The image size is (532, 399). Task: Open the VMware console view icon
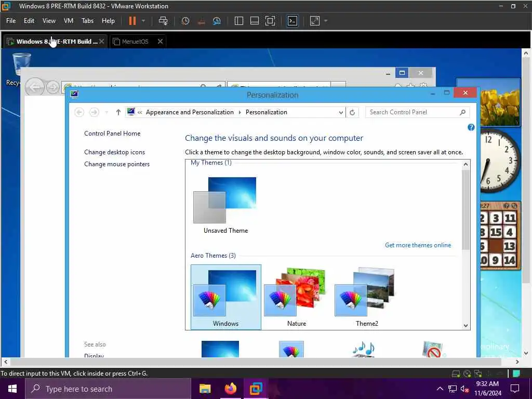[x=292, y=21]
